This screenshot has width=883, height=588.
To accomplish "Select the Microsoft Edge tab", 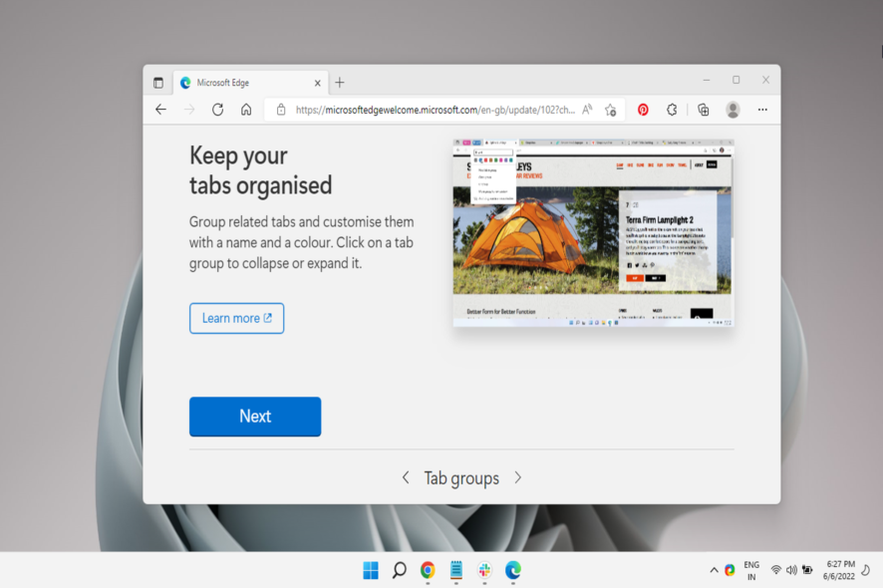I will point(250,83).
